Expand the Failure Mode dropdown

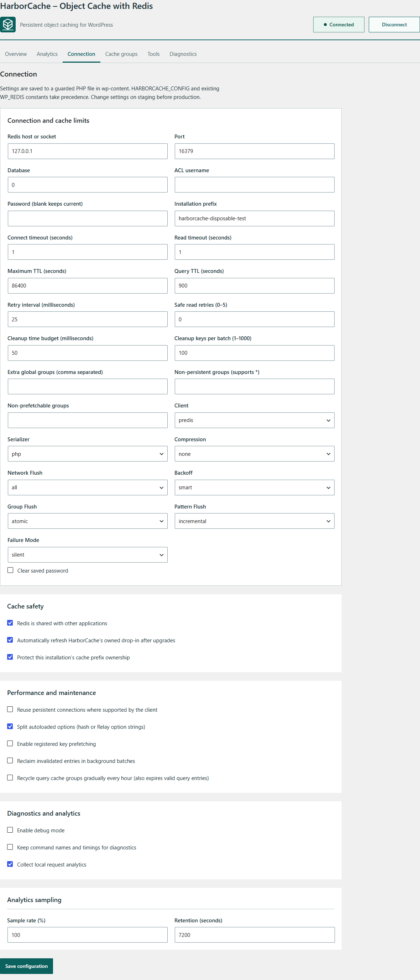[x=88, y=555]
